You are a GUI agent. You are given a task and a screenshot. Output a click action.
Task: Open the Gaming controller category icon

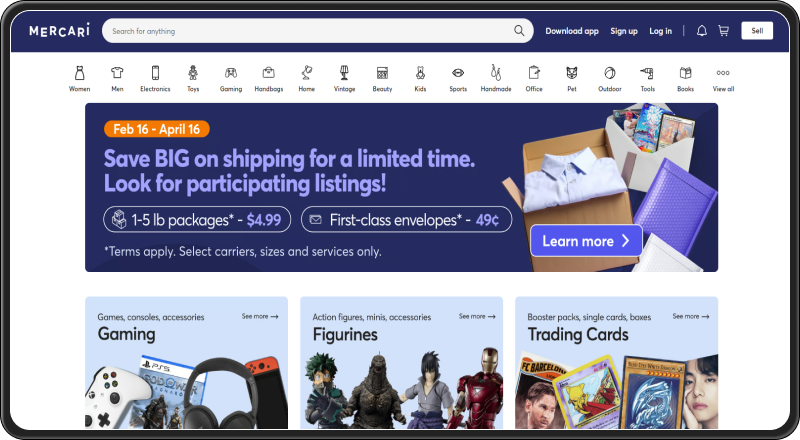coord(231,73)
